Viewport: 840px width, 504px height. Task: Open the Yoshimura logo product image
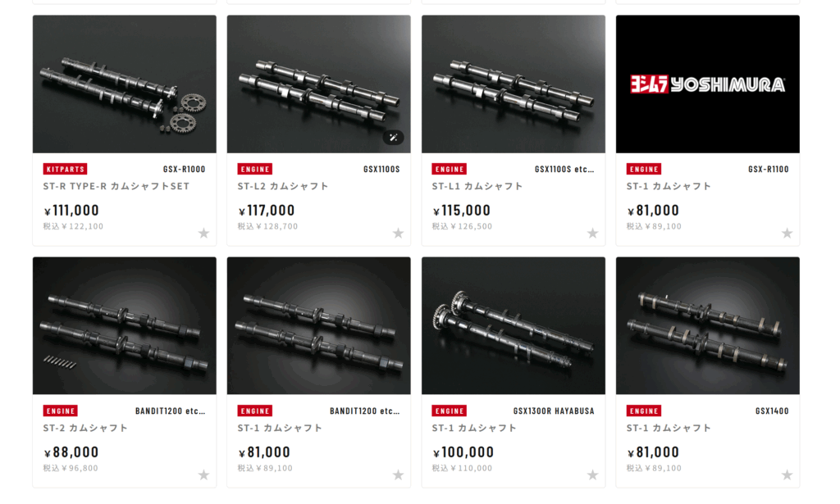708,84
